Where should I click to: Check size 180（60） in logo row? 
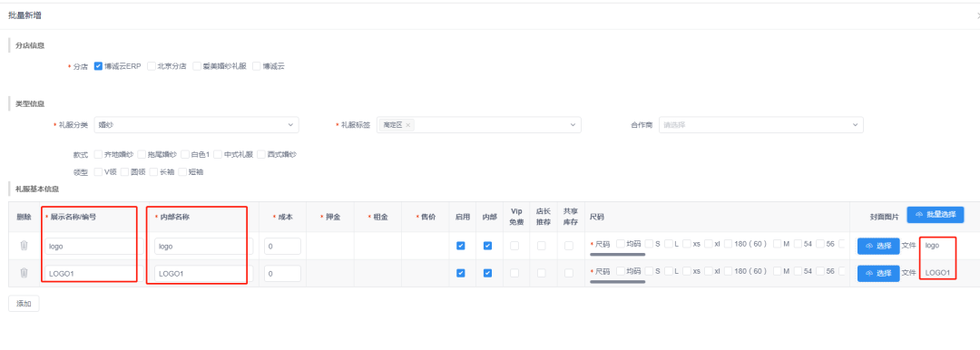(728, 244)
